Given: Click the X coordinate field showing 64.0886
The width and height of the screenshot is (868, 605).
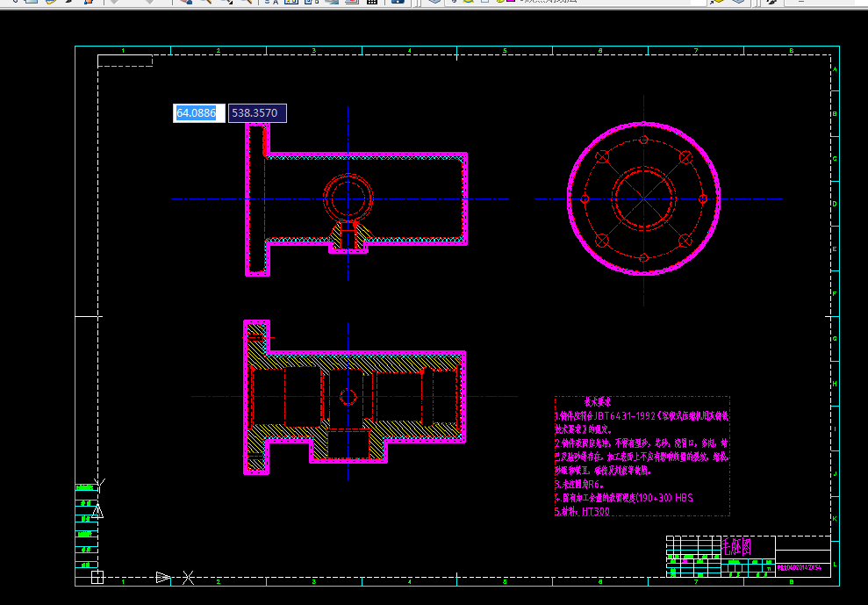Looking at the screenshot, I should (198, 113).
